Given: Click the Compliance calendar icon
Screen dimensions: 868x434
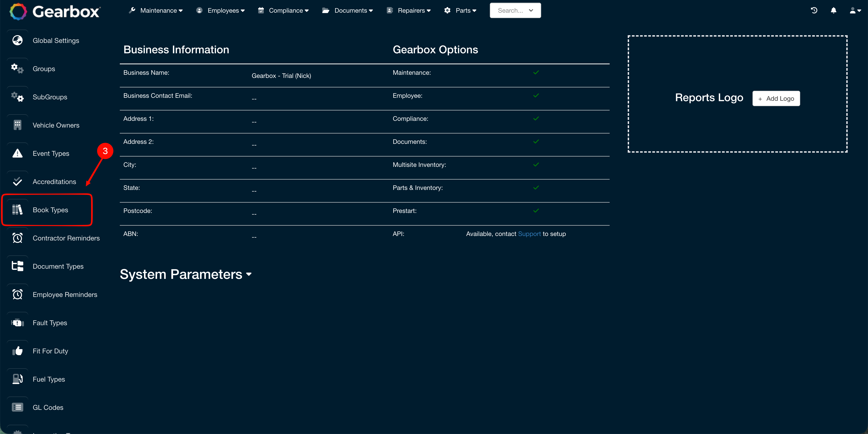Looking at the screenshot, I should tap(261, 10).
